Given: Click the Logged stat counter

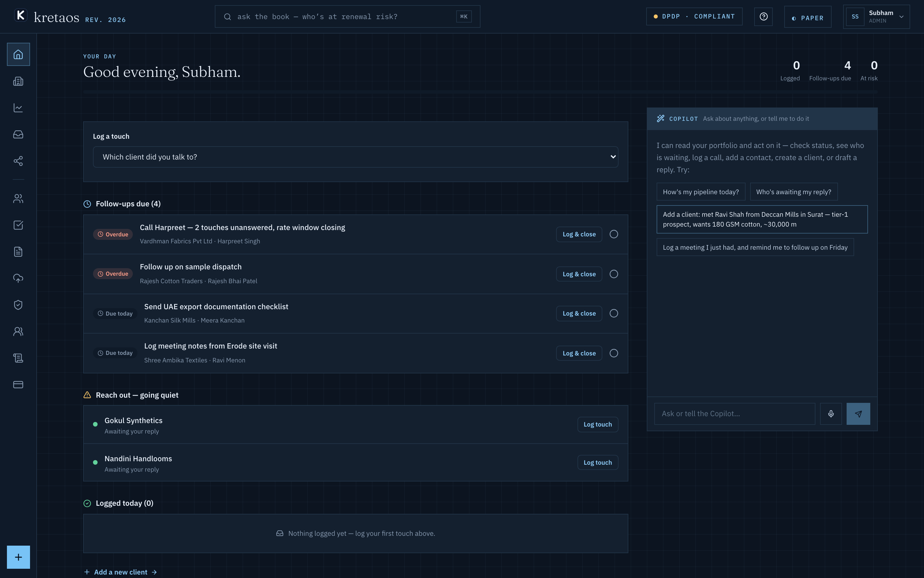Looking at the screenshot, I should (x=790, y=71).
